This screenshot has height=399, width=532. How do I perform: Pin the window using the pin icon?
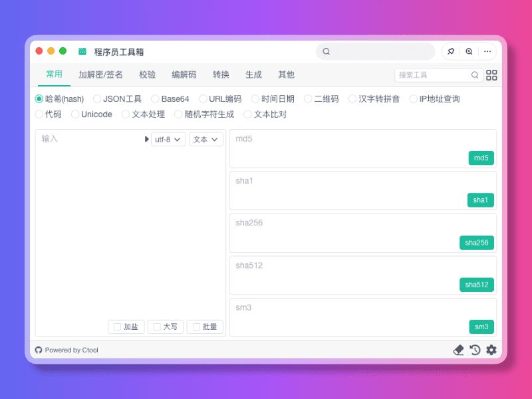click(x=451, y=51)
